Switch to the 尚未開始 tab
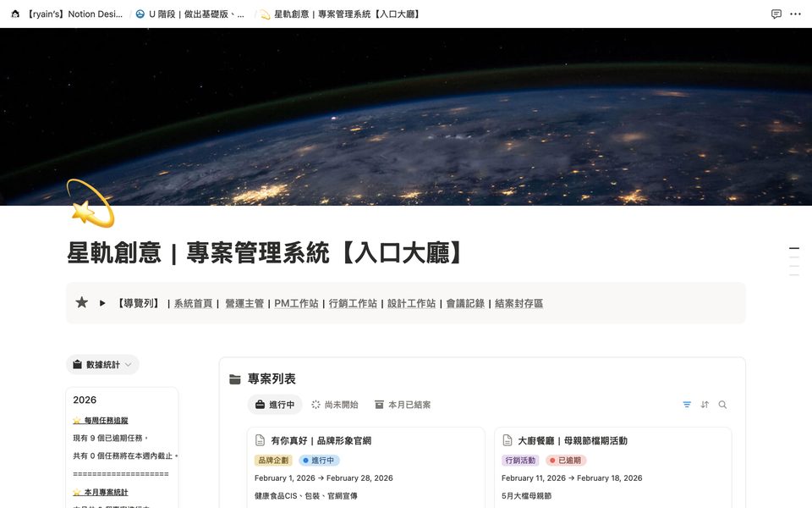Screen dimensions: 812x508 (335, 405)
